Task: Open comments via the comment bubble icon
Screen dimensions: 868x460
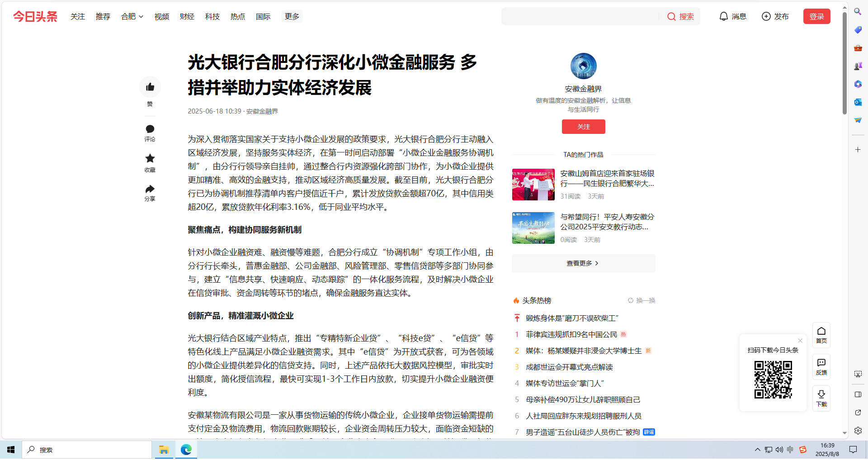Action: tap(150, 129)
